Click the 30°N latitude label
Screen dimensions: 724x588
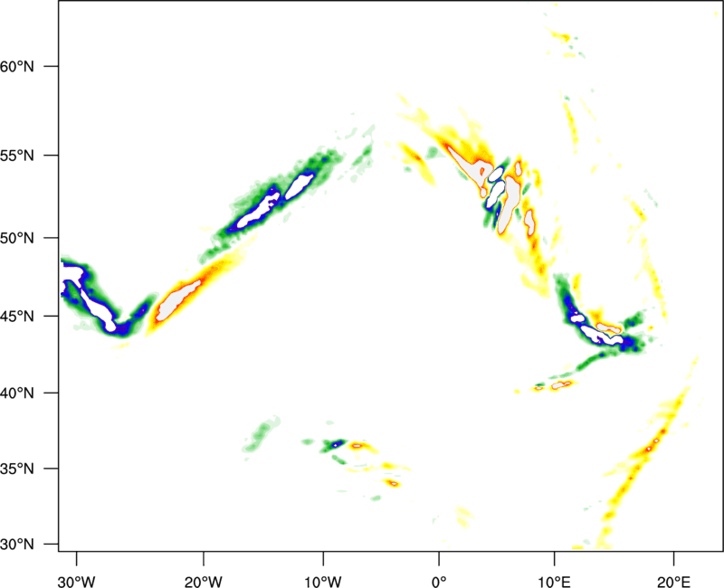pos(17,545)
